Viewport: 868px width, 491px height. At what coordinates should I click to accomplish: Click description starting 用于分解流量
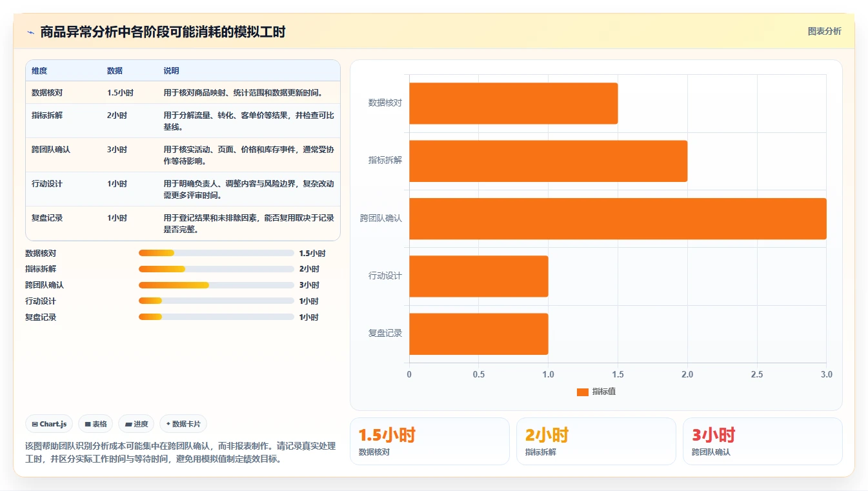point(248,121)
